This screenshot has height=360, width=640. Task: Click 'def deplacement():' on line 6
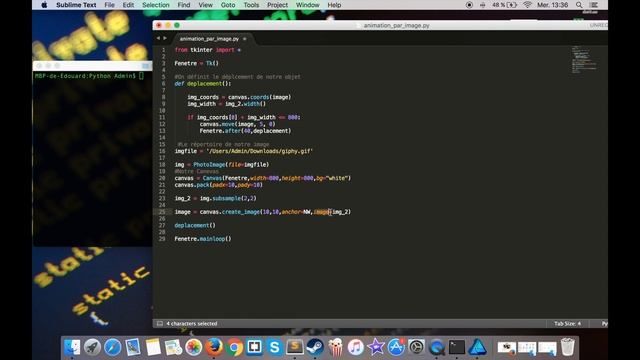click(203, 84)
